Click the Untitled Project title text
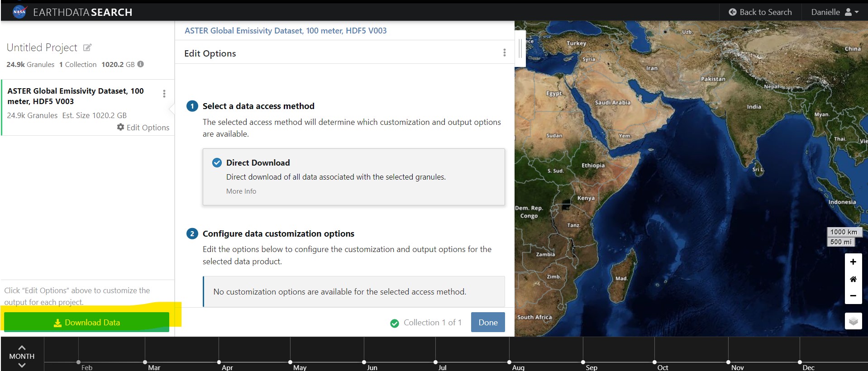Viewport: 868px width, 371px height. (42, 48)
